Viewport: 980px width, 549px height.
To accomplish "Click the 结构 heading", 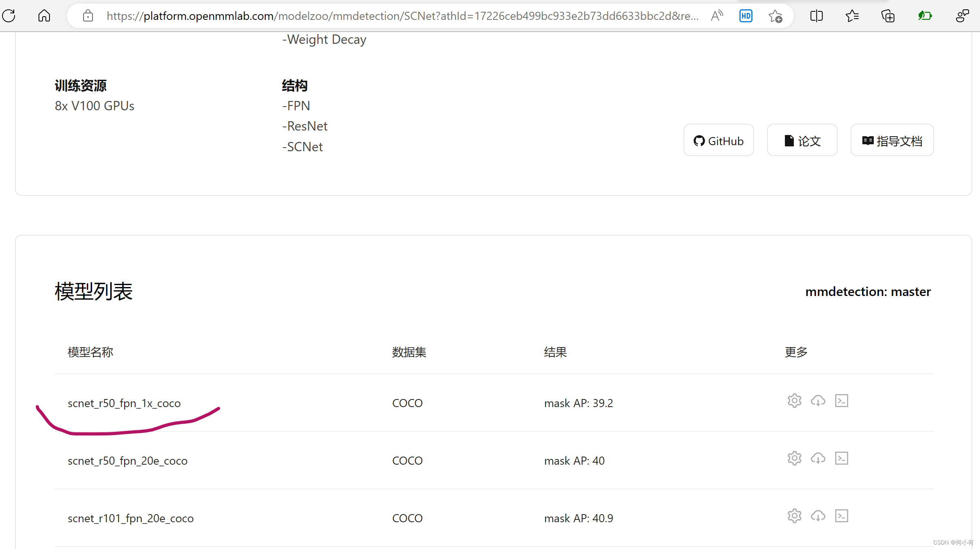I will [x=295, y=86].
